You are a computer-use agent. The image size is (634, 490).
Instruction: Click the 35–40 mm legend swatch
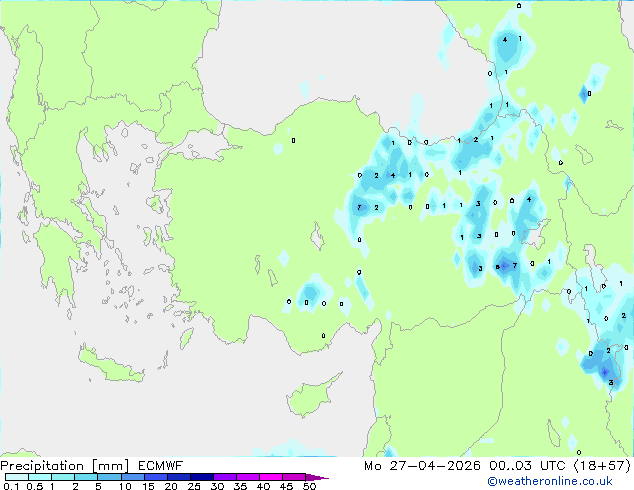click(x=248, y=477)
